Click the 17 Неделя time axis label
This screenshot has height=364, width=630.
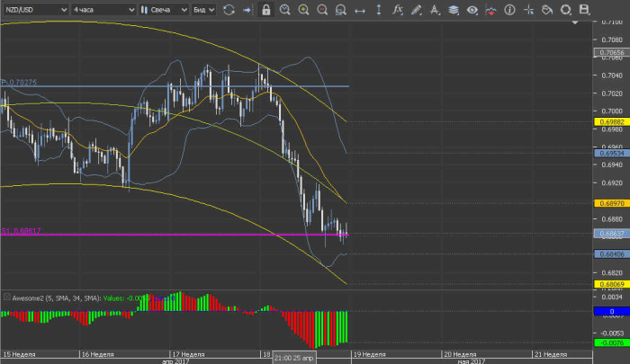coord(188,354)
